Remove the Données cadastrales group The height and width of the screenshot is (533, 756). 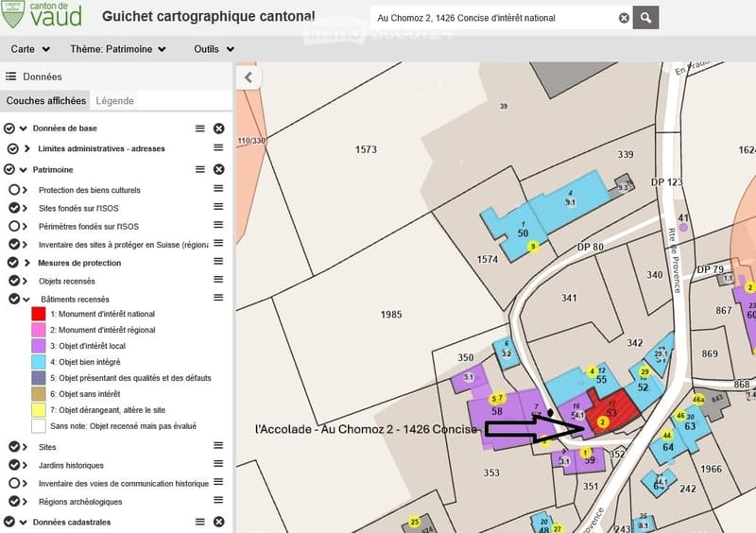219,522
